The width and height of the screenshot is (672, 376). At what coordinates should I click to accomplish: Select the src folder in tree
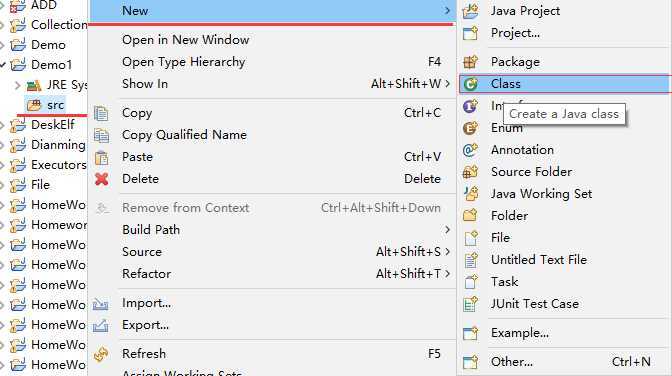click(45, 105)
